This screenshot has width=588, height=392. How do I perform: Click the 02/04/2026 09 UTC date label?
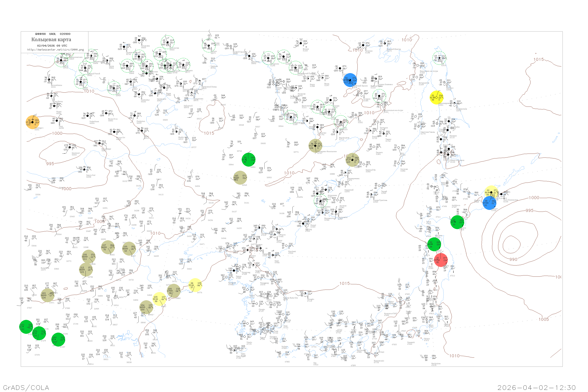[x=52, y=46]
